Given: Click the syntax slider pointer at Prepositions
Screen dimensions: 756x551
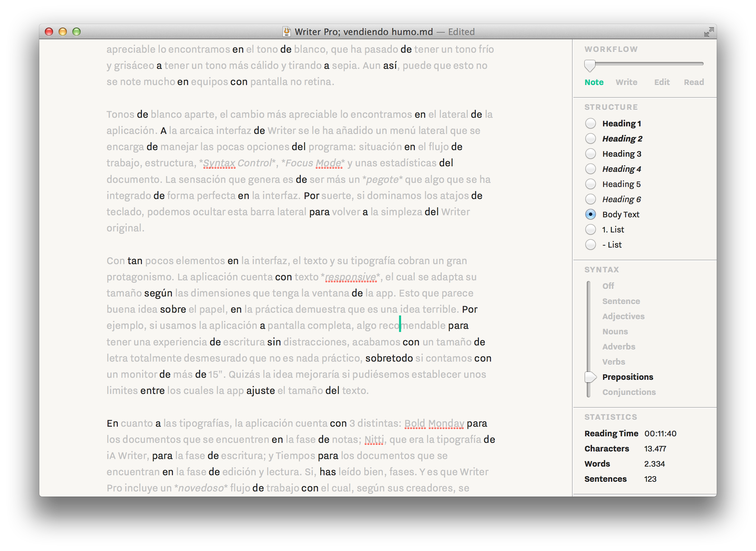Looking at the screenshot, I should (x=590, y=377).
